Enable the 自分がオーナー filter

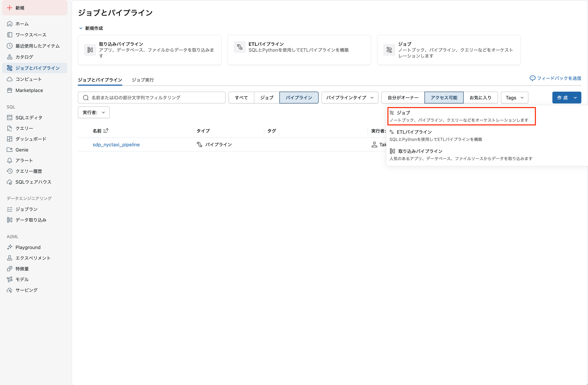(x=403, y=97)
